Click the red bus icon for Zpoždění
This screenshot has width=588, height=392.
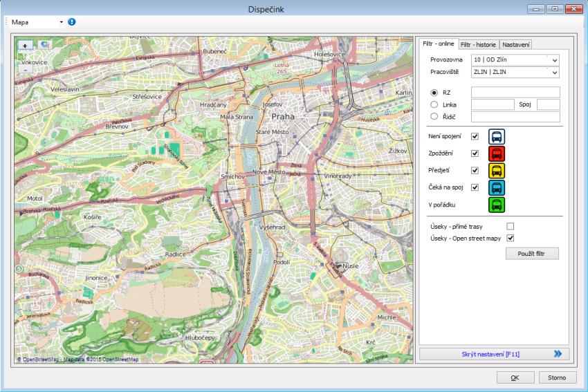tap(497, 153)
